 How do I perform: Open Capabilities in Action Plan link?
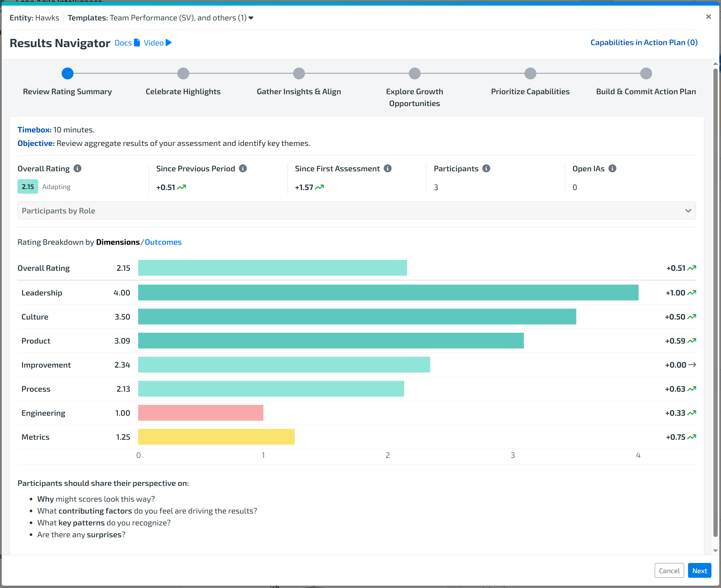point(644,43)
